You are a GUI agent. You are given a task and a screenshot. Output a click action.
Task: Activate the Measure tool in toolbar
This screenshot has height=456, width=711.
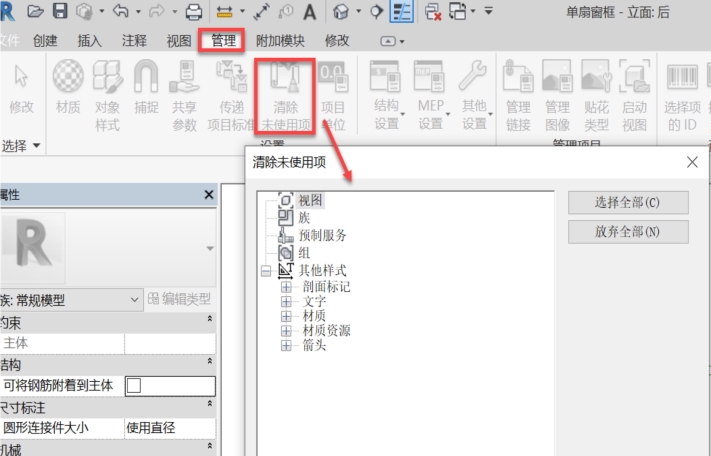coord(225,11)
